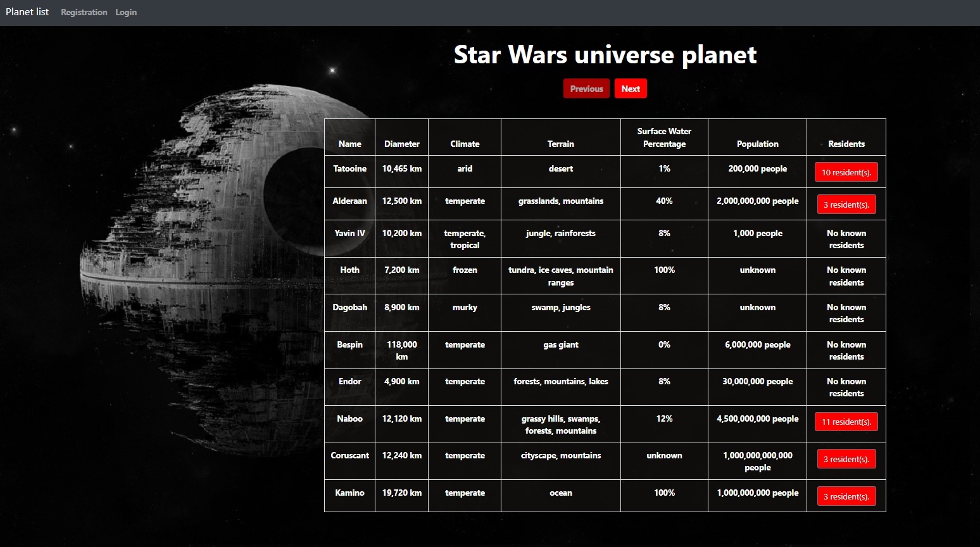
Task: View the 11 residents of Naboo
Action: (x=846, y=421)
